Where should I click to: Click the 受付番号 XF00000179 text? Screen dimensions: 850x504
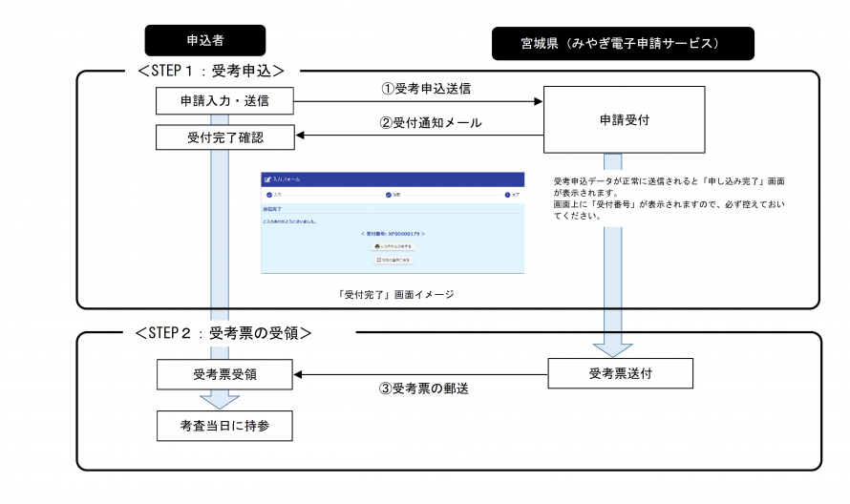[393, 233]
